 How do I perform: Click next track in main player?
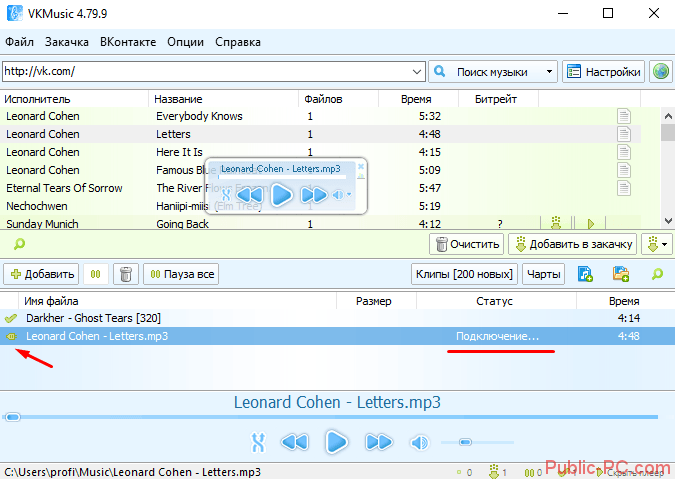click(x=378, y=442)
